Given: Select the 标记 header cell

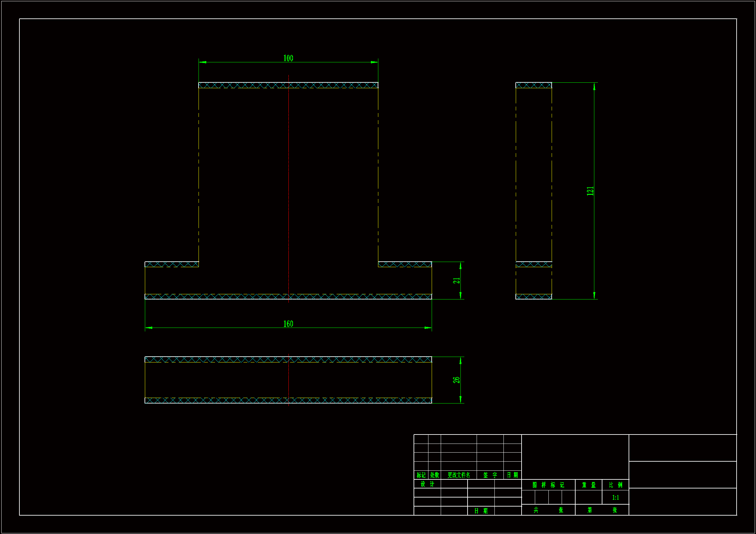Looking at the screenshot, I should point(421,475).
